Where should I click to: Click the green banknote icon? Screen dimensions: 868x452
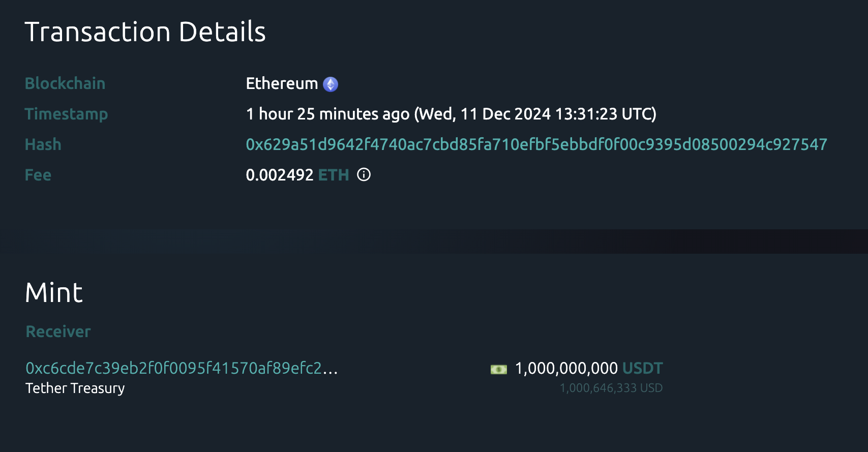[498, 369]
